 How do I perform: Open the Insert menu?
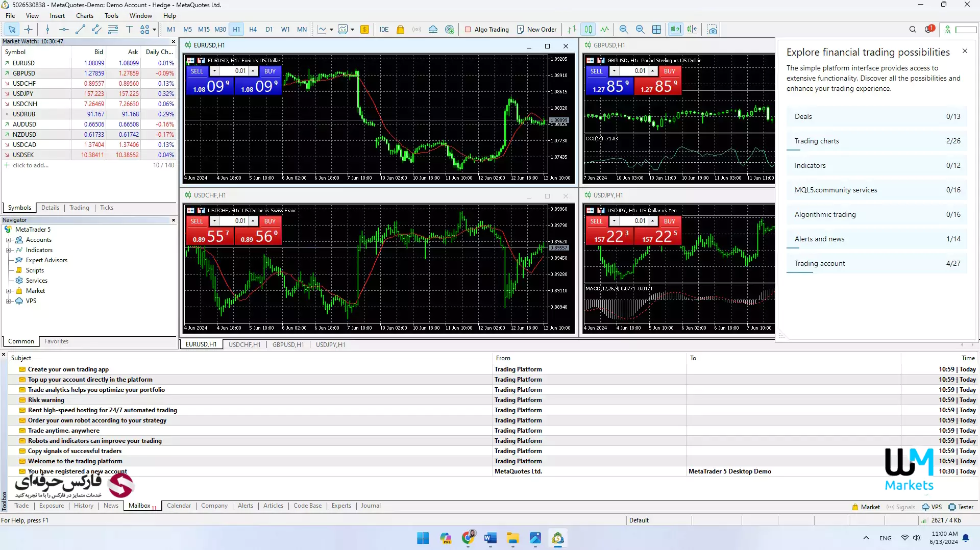click(57, 16)
